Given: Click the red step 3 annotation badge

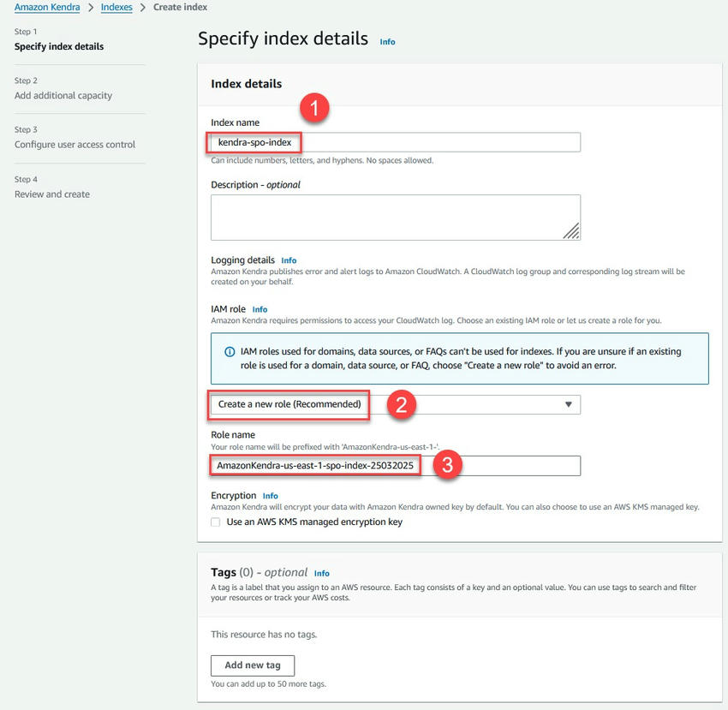Looking at the screenshot, I should 448,465.
